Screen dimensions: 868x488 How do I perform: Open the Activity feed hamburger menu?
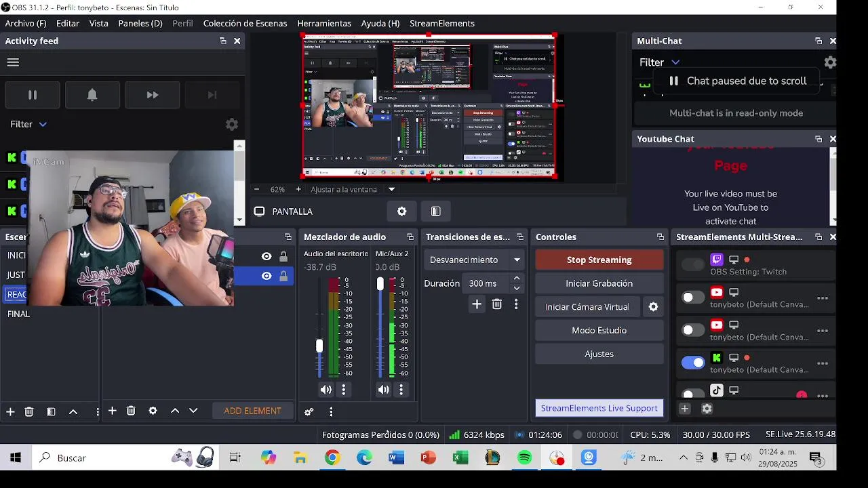(13, 62)
